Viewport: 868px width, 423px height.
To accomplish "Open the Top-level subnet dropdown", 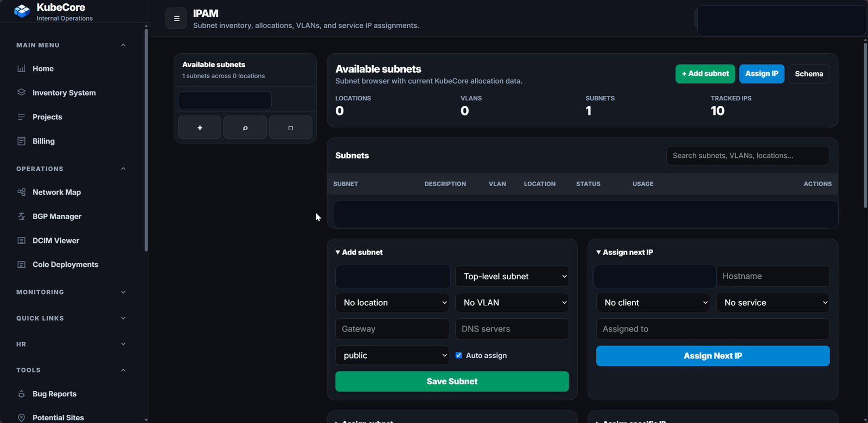I will (512, 277).
